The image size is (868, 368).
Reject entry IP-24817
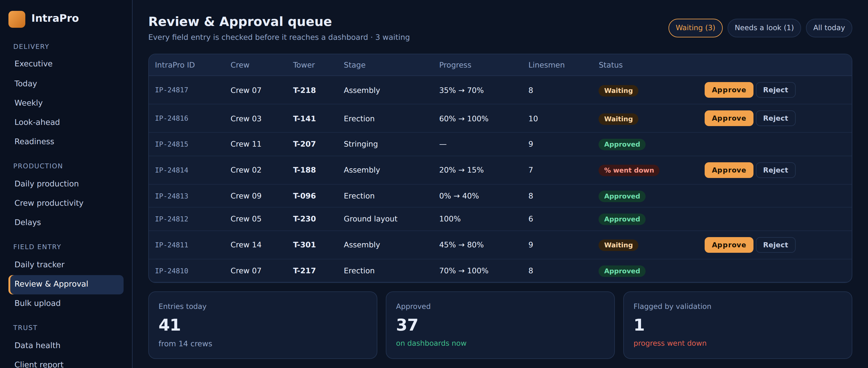tap(775, 90)
